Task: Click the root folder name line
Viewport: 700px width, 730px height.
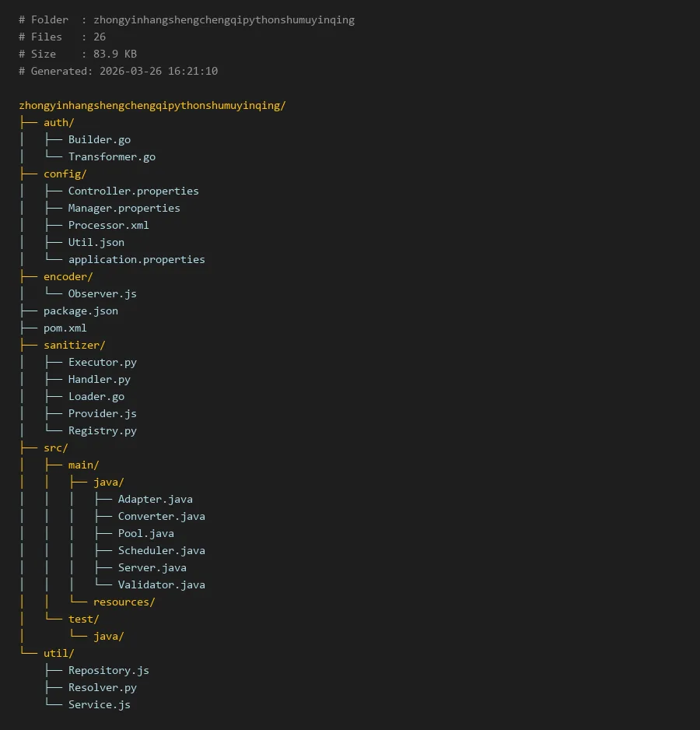Action: (152, 105)
